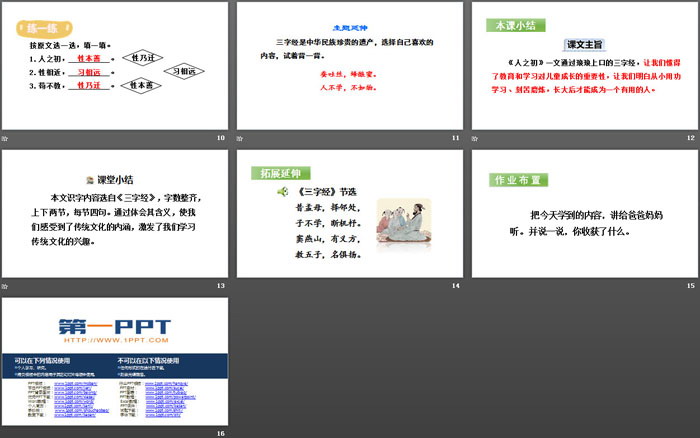This screenshot has height=438, width=700.
Task: Click the last link in slide 16's right column
Action: pyautogui.click(x=163, y=415)
